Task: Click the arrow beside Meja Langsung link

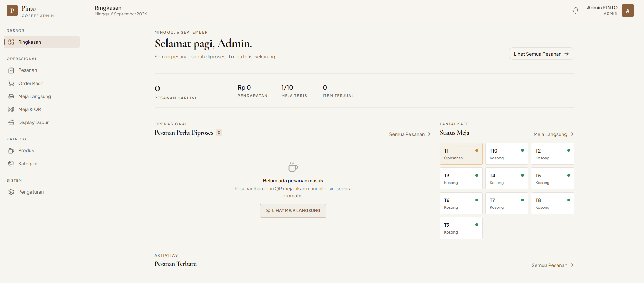Action: tap(572, 134)
